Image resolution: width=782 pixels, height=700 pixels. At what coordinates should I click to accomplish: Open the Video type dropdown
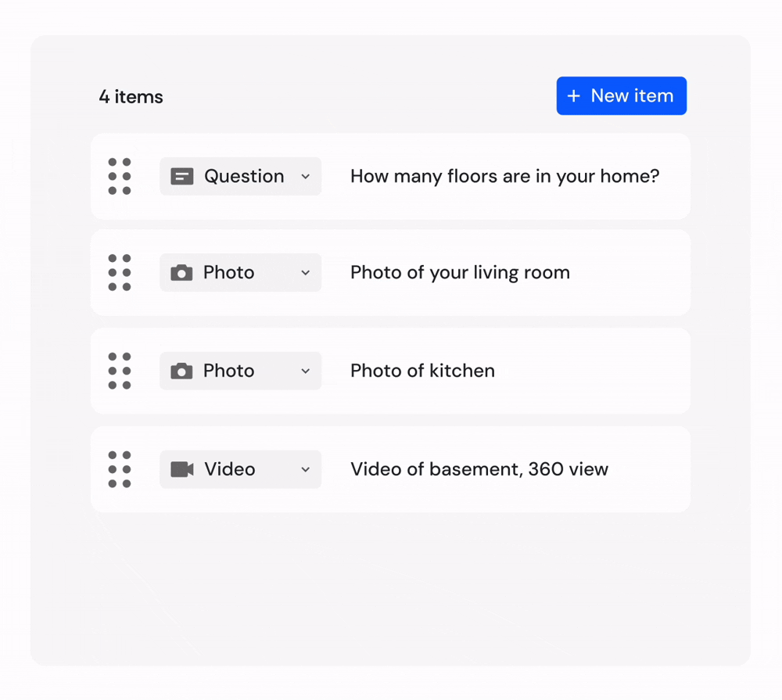click(x=240, y=469)
